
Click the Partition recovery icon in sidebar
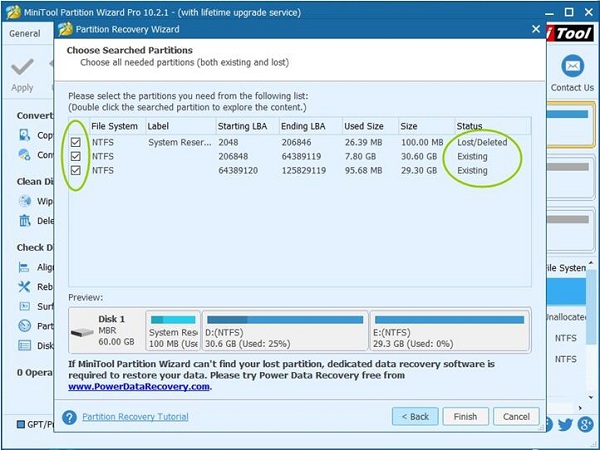tap(24, 326)
